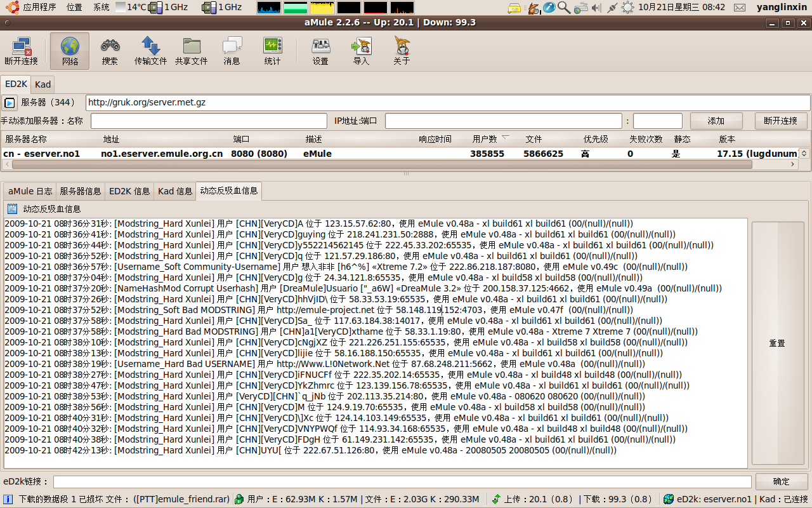The image size is (812, 508).
Task: Click the yanglinxin user switcher
Action: [782, 8]
